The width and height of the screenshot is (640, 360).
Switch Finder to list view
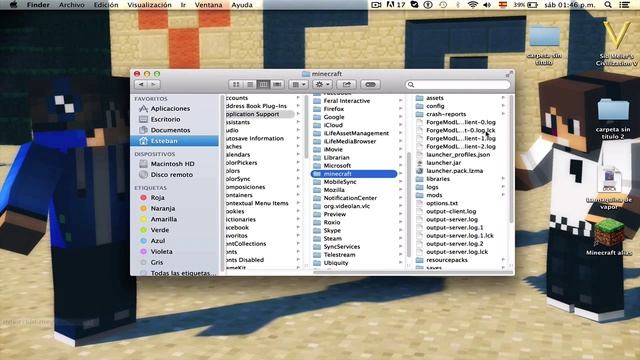pyautogui.click(x=250, y=84)
